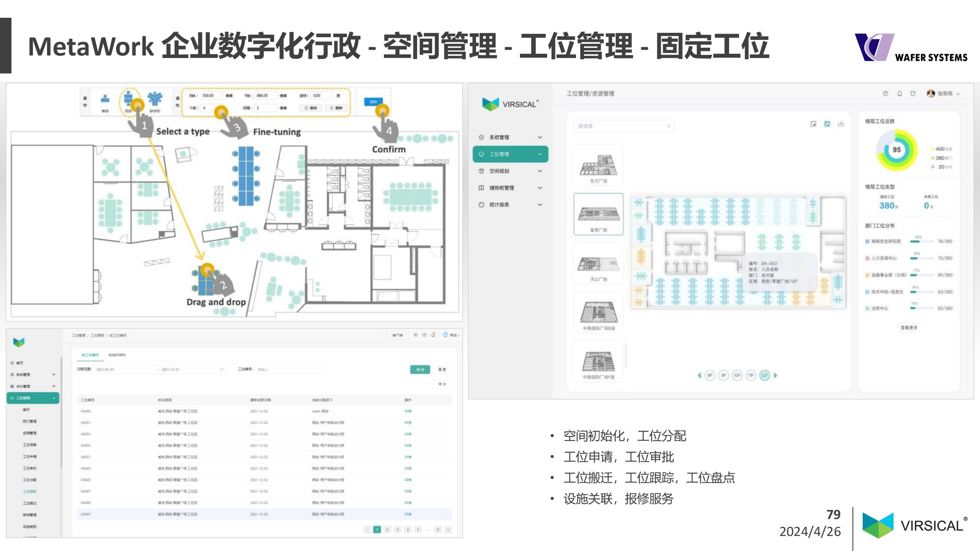Click the help question-mark icon in resource management header
980x551 pixels.
pos(886,94)
